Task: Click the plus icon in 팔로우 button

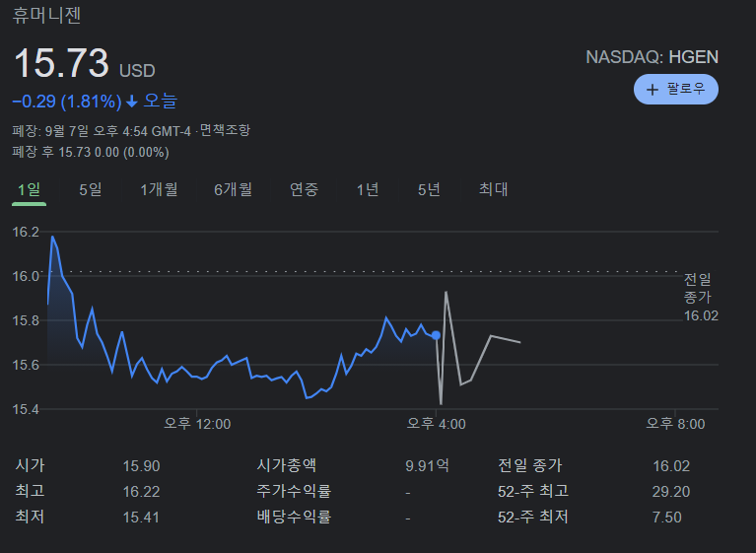Action: pos(652,90)
